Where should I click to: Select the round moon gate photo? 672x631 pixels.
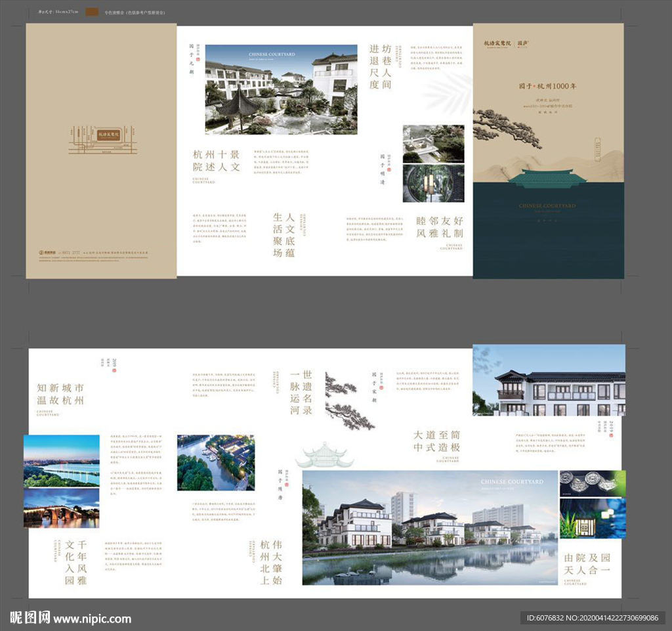tap(433, 183)
